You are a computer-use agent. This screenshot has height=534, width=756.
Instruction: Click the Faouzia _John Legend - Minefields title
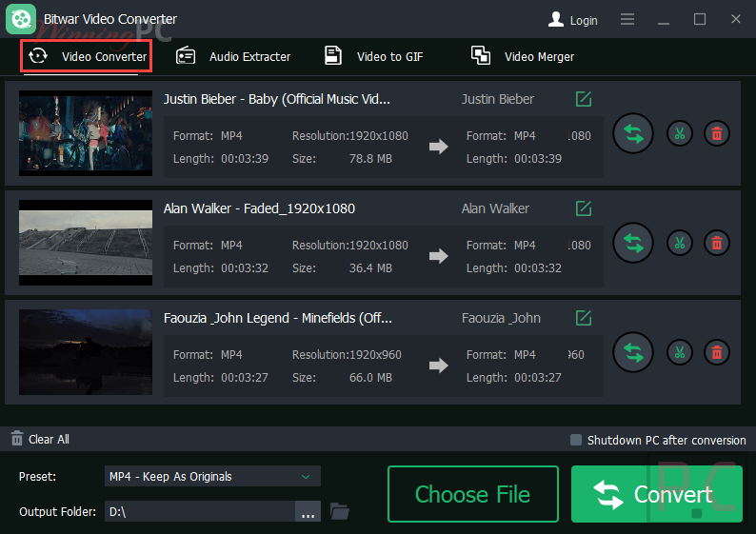(x=278, y=318)
